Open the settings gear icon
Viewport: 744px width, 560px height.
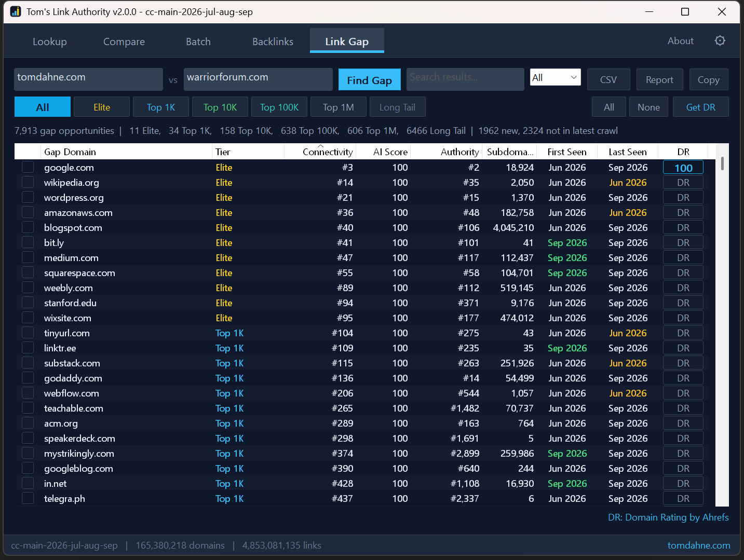[x=720, y=40]
